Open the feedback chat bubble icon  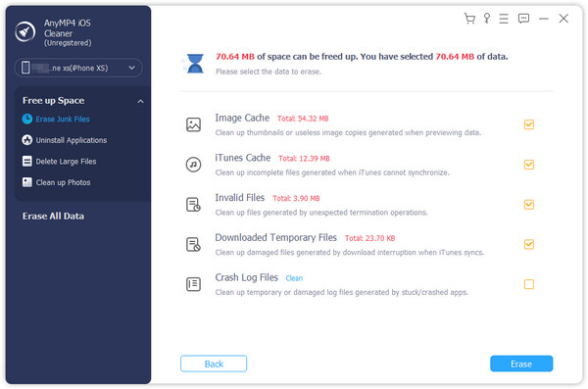pyautogui.click(x=523, y=19)
